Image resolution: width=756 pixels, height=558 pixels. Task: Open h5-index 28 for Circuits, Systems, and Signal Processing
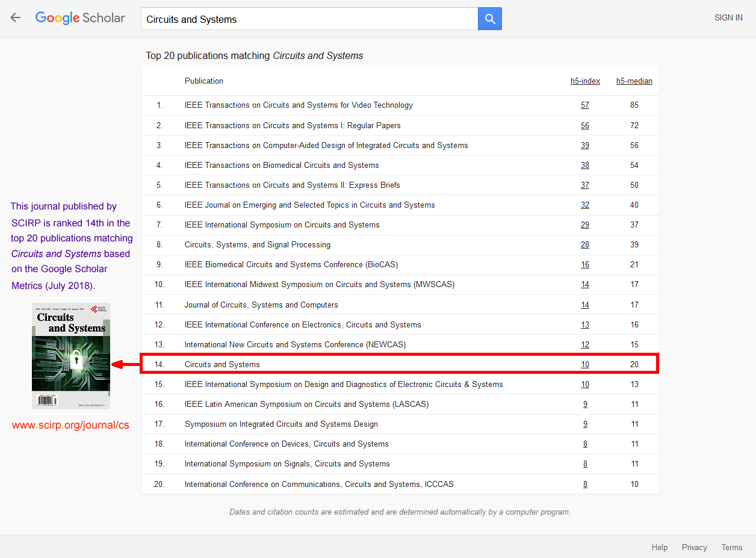click(585, 244)
